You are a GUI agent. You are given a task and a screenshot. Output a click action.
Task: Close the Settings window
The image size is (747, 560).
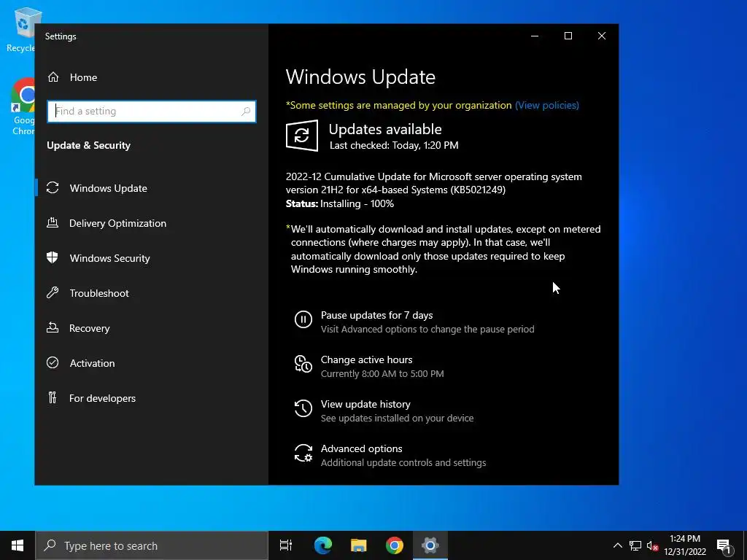(602, 36)
